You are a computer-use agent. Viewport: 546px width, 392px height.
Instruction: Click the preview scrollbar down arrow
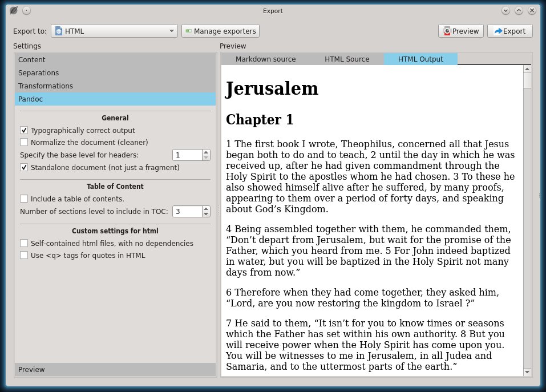[527, 372]
